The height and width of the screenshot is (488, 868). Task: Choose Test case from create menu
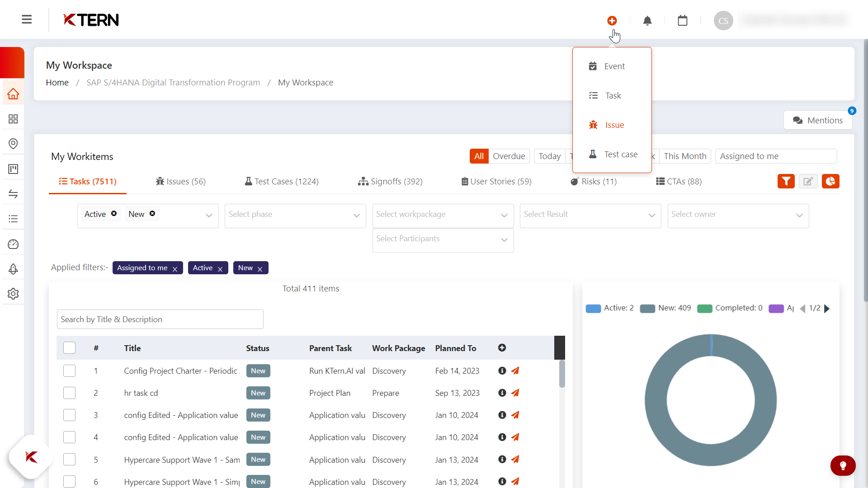pos(612,154)
